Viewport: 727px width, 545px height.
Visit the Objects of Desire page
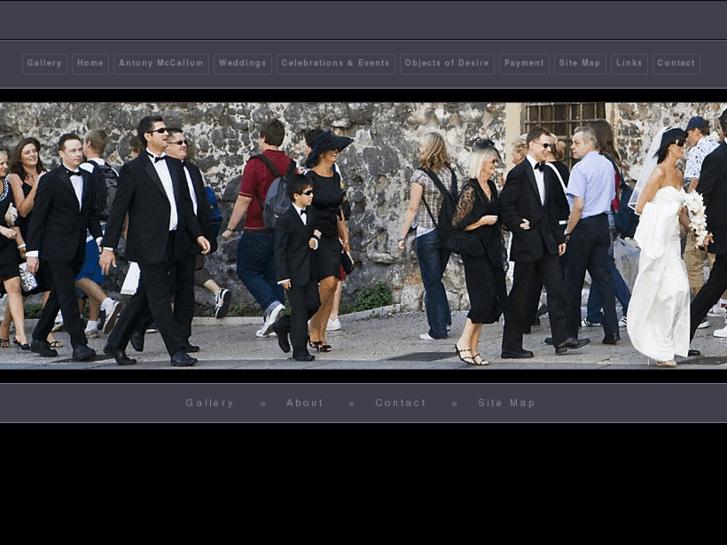pos(447,64)
